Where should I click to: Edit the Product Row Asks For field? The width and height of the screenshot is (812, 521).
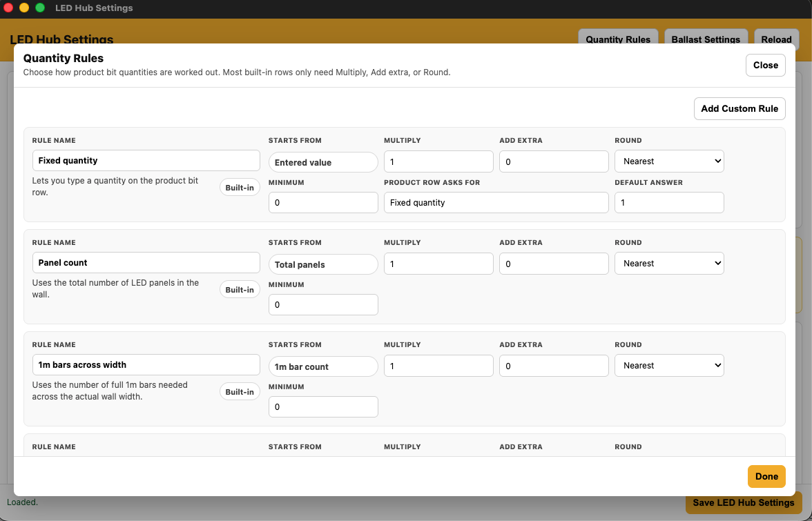click(x=496, y=202)
